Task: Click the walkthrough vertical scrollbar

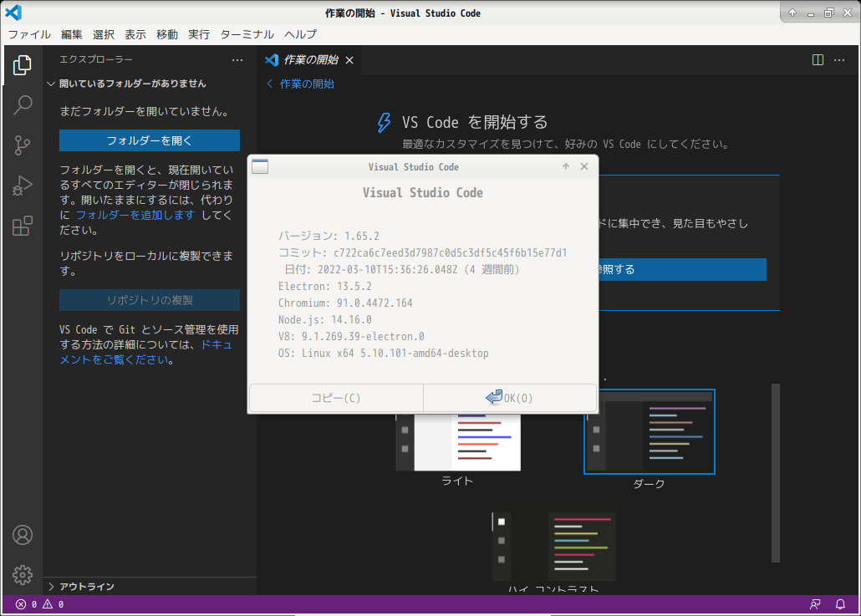Action: [776, 473]
